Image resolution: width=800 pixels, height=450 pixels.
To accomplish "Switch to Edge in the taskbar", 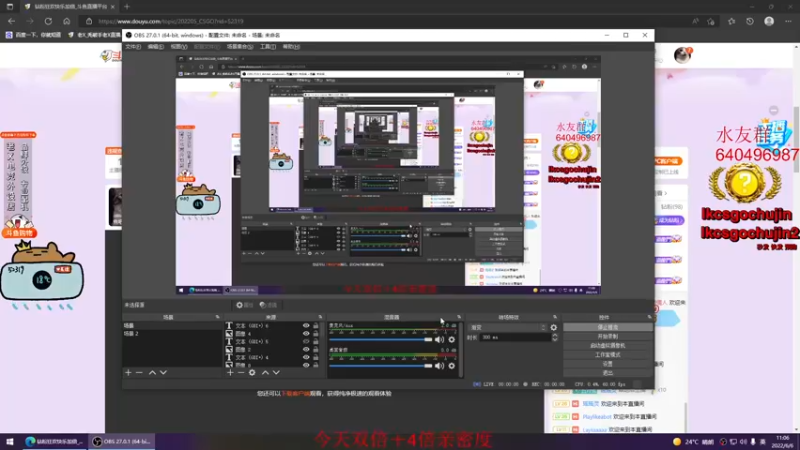I will pos(54,441).
